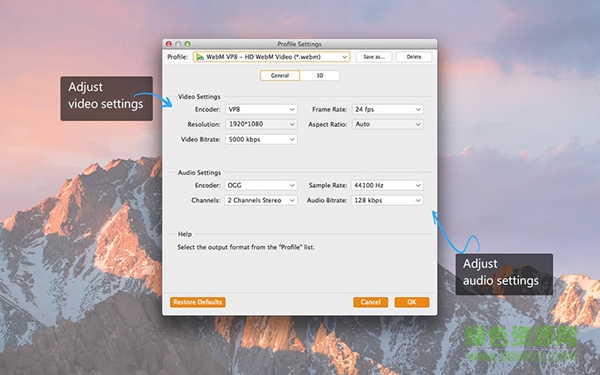Click the WebM profile format icon
The height and width of the screenshot is (375, 600).
coord(200,57)
